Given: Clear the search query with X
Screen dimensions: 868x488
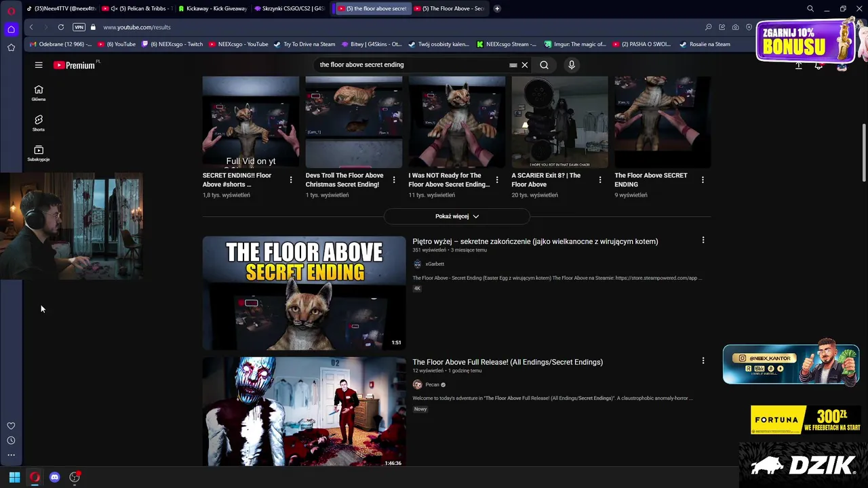Looking at the screenshot, I should [524, 65].
